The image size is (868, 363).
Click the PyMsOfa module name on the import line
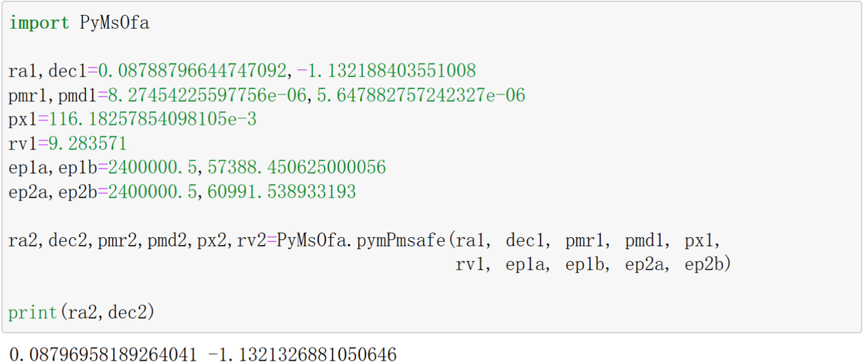(114, 23)
